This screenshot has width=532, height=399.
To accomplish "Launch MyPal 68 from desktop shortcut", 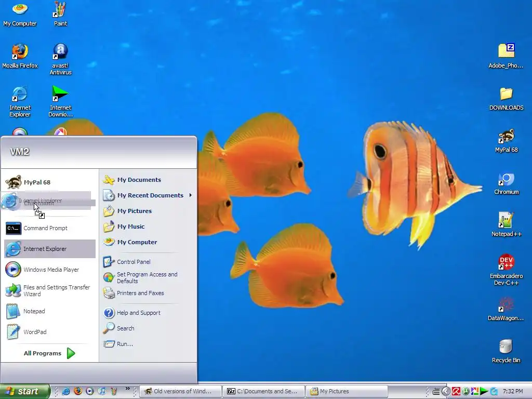I will [506, 140].
